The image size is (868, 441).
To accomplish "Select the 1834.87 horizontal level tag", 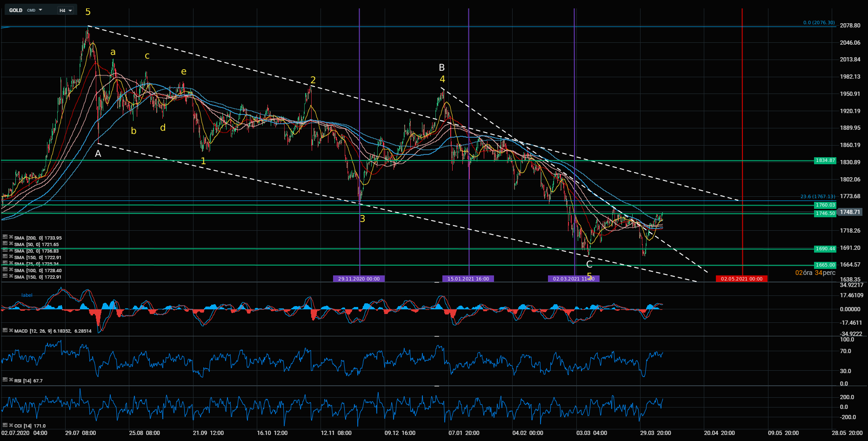I will 825,160.
